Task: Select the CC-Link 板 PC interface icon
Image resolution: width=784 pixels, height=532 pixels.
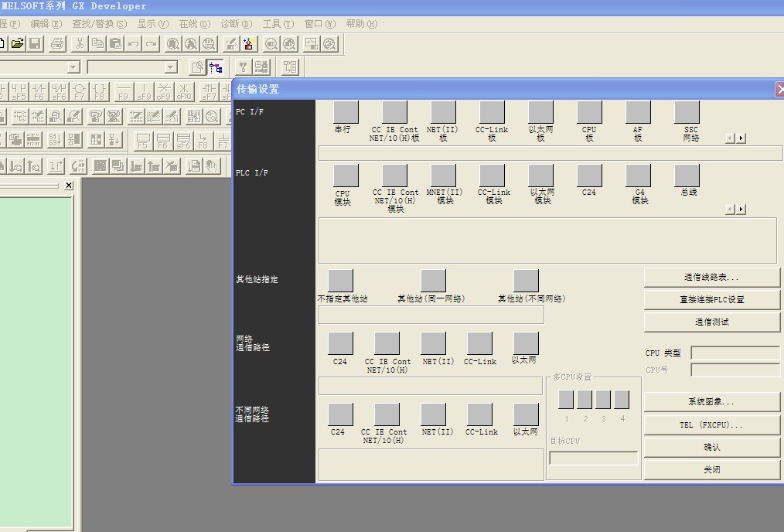Action: (492, 112)
